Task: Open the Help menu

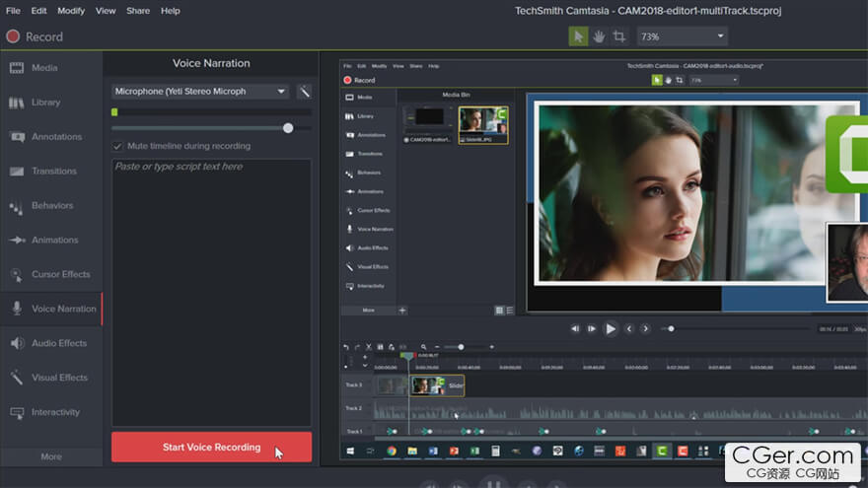Action: point(170,11)
